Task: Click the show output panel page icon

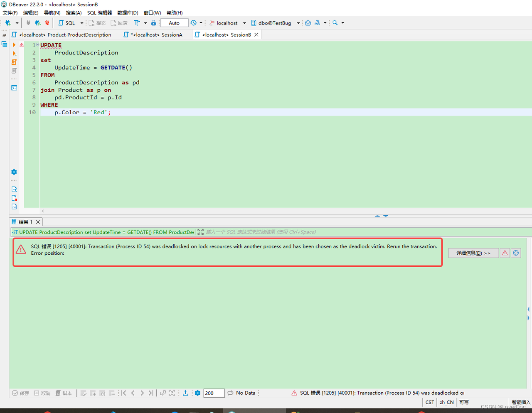Action: point(14,189)
